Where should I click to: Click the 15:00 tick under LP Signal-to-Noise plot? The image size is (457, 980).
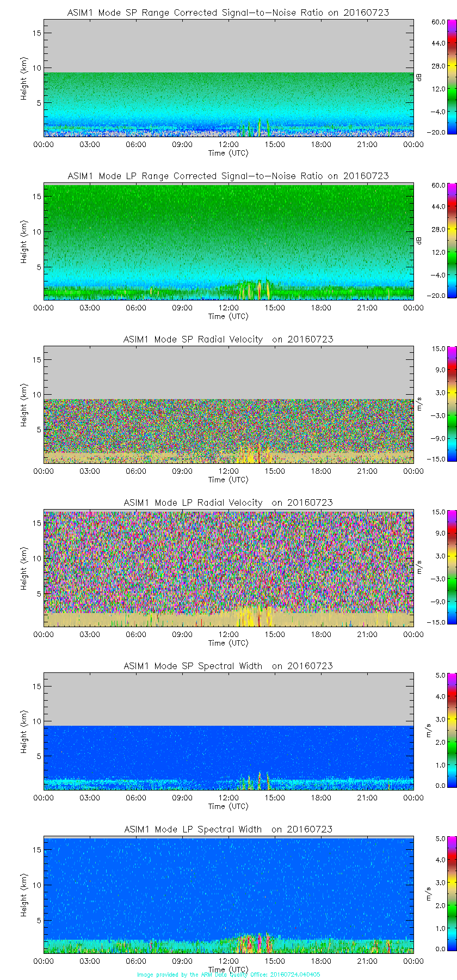[275, 308]
